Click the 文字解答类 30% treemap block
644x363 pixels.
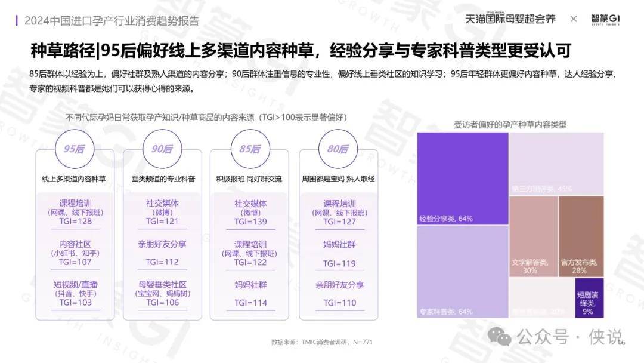point(533,236)
